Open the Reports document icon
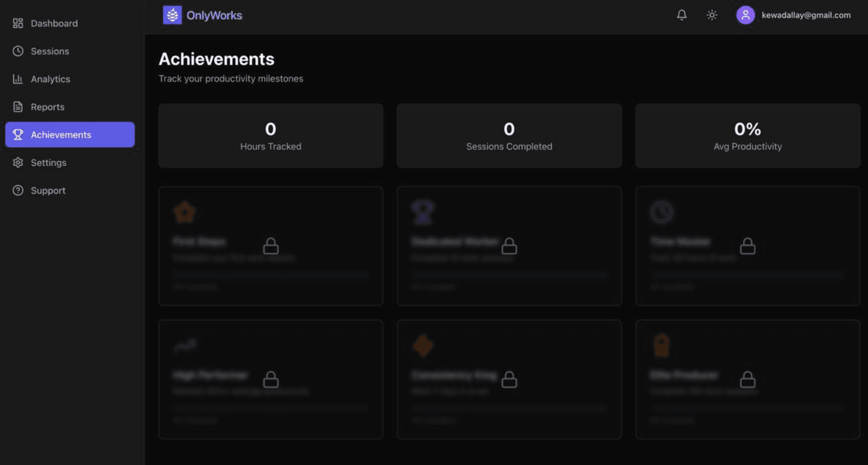Image resolution: width=868 pixels, height=465 pixels. (x=18, y=107)
